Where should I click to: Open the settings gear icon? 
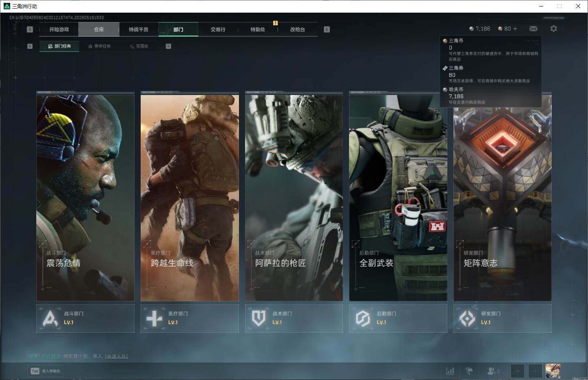click(553, 29)
